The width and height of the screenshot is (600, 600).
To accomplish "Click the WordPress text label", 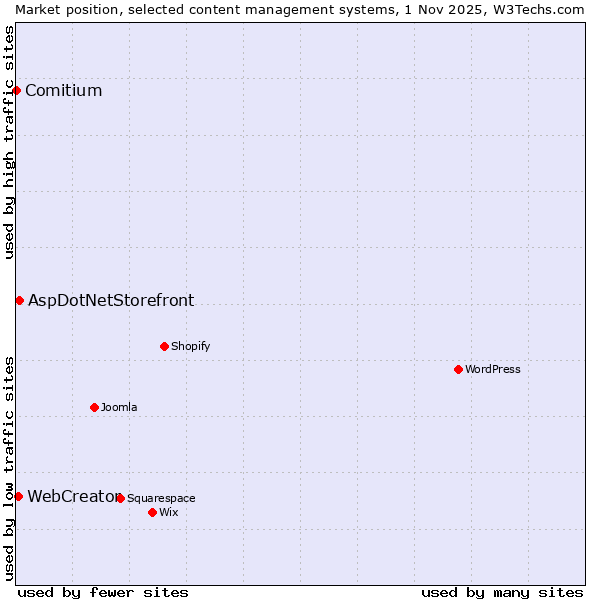I will point(492,370).
